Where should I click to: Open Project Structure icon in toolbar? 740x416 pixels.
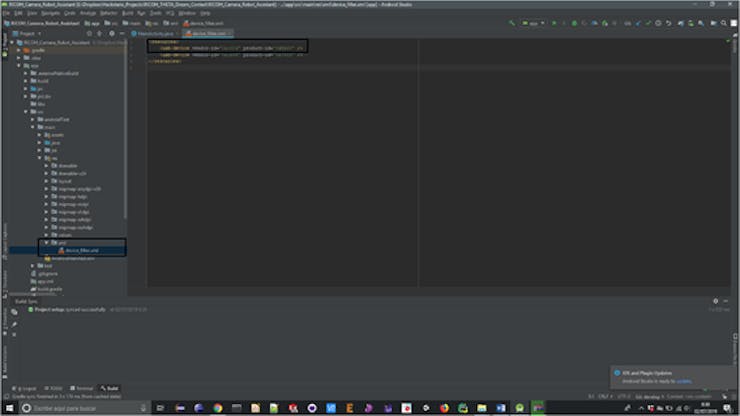tap(714, 23)
